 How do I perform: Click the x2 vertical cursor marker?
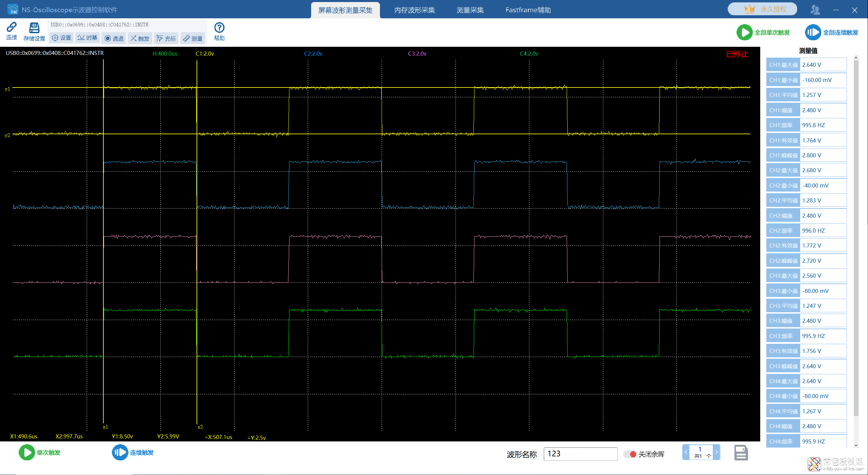200,427
